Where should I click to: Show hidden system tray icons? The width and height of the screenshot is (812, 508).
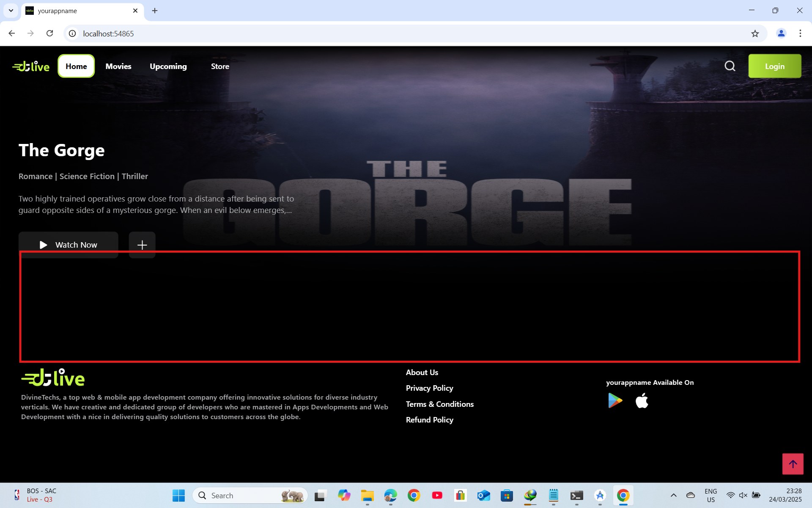point(673,495)
